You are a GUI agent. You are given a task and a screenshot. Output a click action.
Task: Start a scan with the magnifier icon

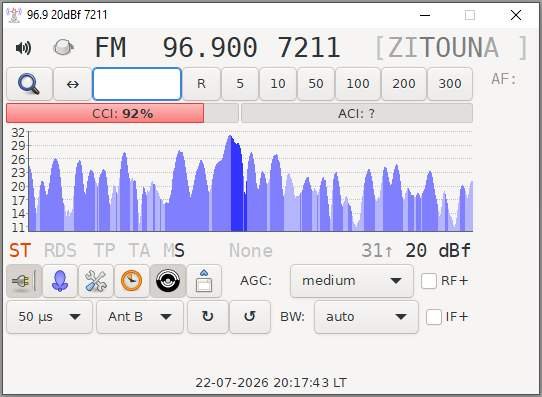coord(29,84)
